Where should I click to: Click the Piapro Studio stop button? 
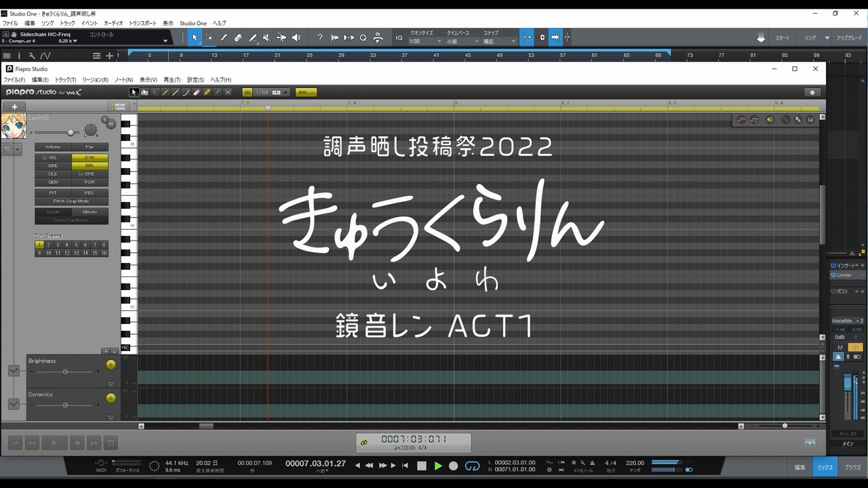(77, 443)
